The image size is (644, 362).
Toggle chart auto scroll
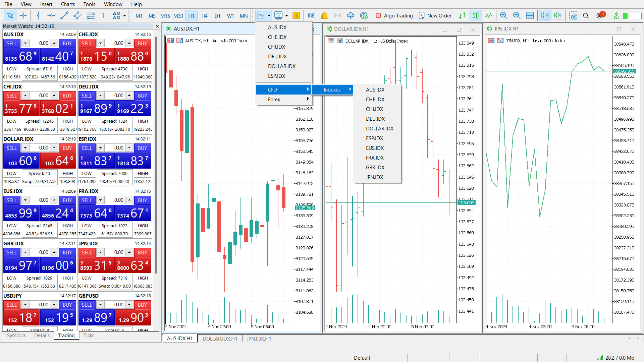pos(545,15)
